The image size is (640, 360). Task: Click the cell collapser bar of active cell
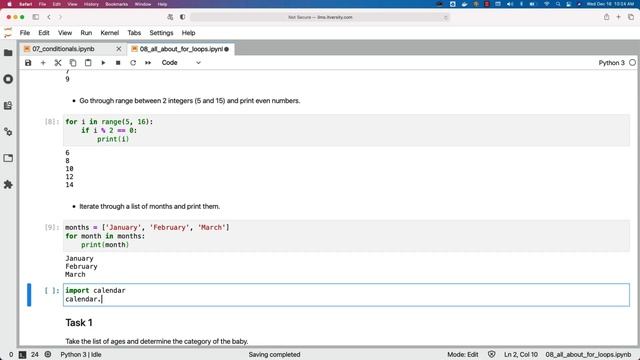(x=29, y=295)
